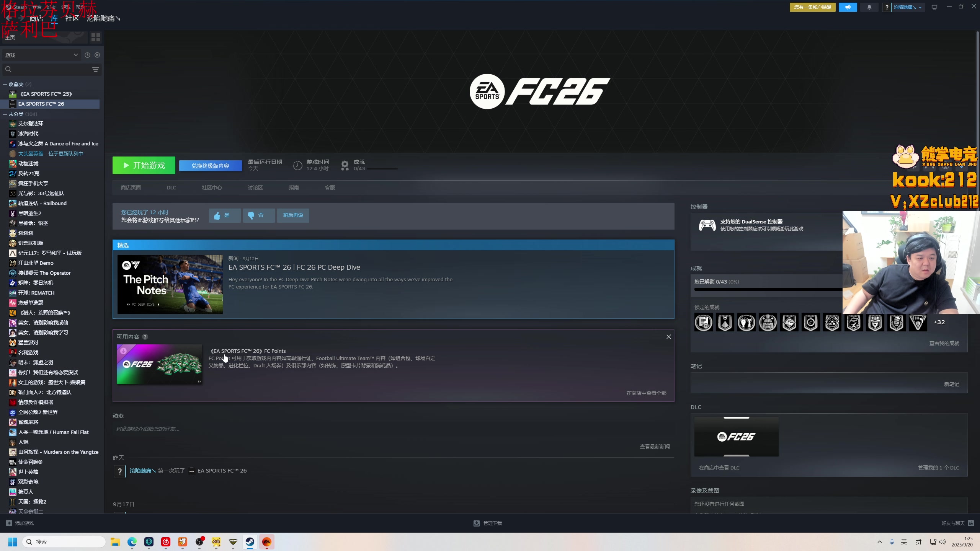
Task: Go forward with the right arrow
Action: pos(21,18)
